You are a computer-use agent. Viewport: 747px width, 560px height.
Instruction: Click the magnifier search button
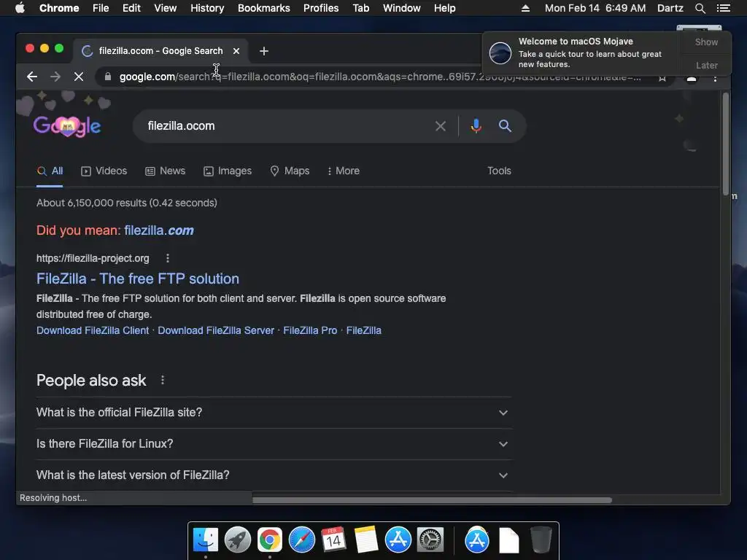pyautogui.click(x=505, y=125)
